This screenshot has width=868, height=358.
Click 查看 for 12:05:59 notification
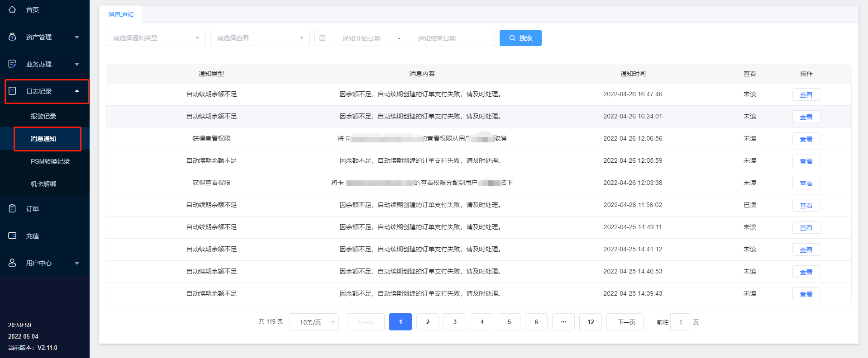click(806, 161)
